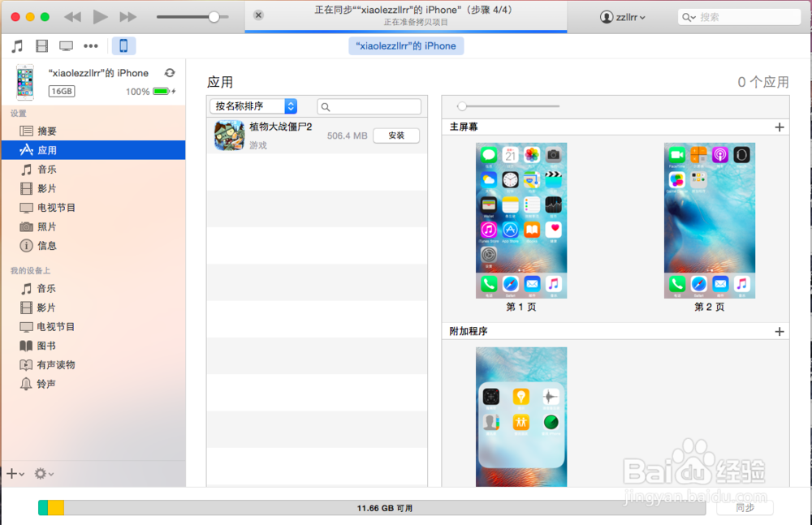The width and height of the screenshot is (812, 525).
Task: Click the iPhone device icon in the toolbar
Action: point(123,45)
